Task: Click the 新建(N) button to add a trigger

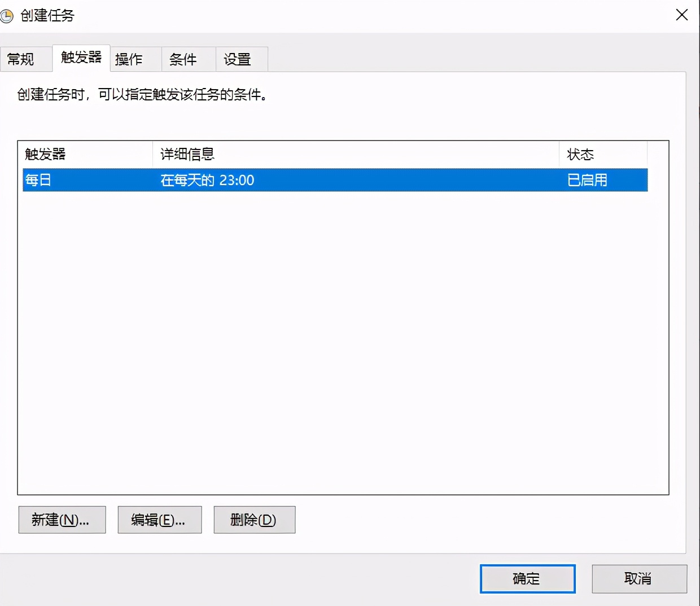Action: 62,520
